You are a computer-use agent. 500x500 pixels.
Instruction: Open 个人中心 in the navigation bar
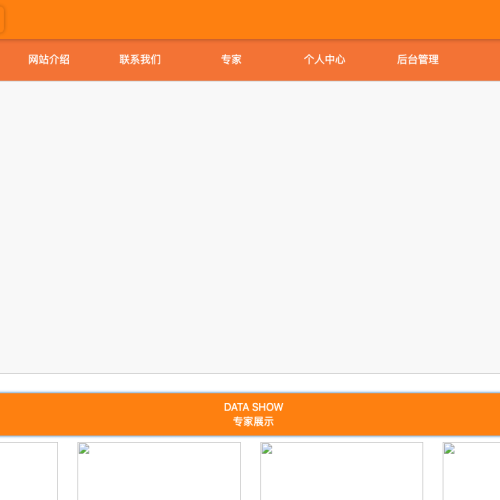(x=324, y=60)
